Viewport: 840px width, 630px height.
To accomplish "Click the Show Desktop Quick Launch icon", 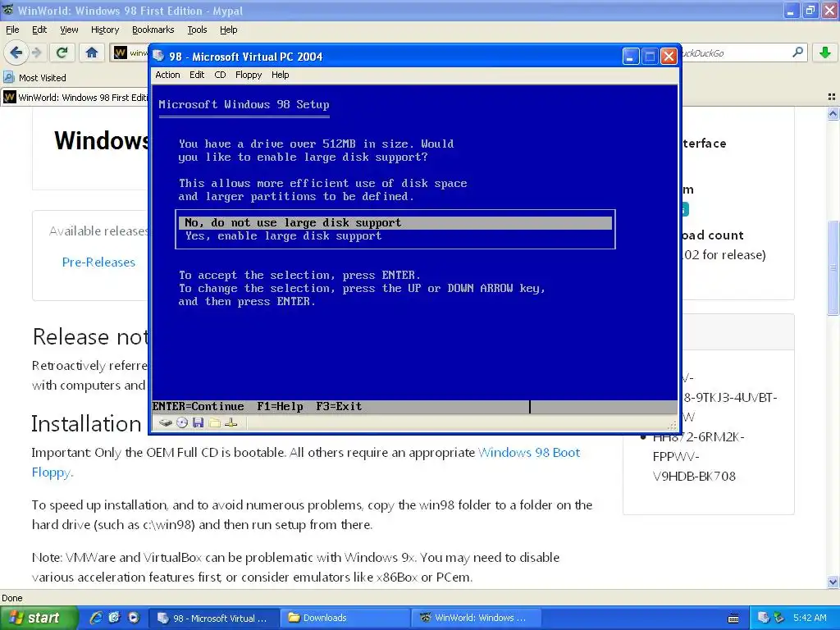I will pos(115,618).
